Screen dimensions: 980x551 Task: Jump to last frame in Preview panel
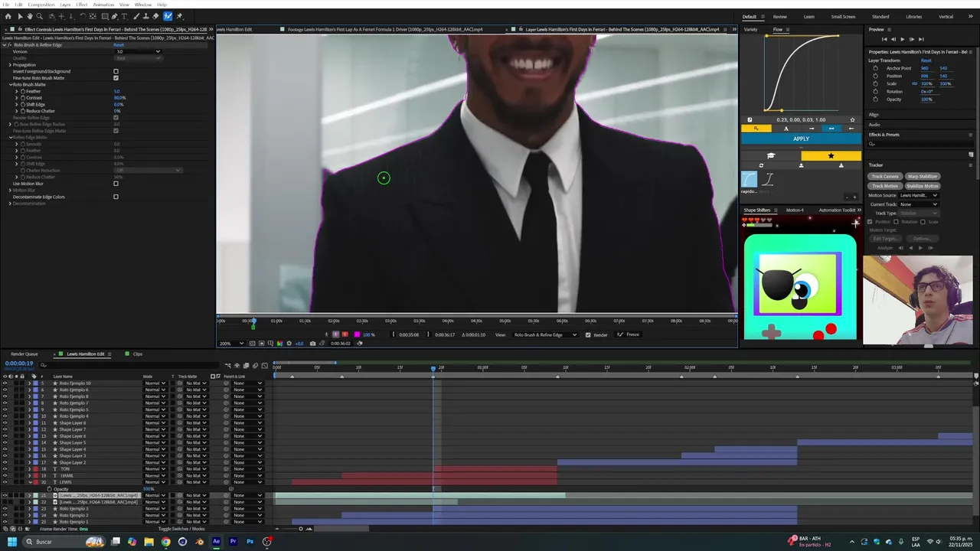click(x=921, y=39)
